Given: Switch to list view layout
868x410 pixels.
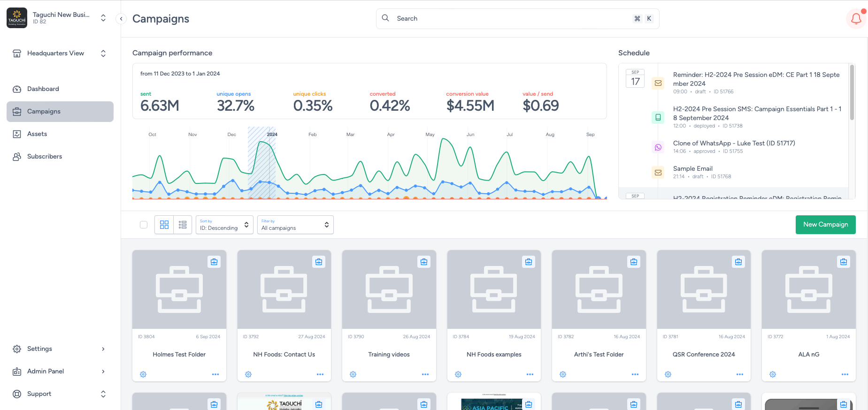Looking at the screenshot, I should point(183,225).
